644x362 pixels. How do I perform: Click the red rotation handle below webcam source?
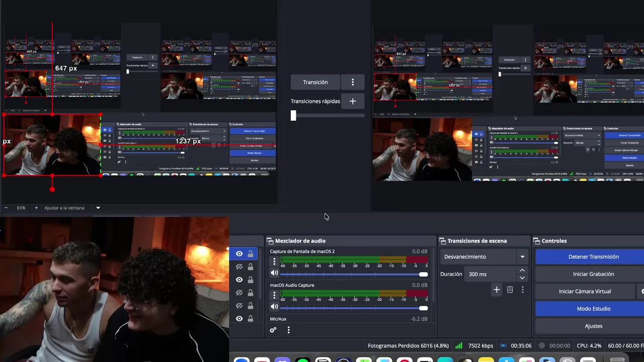point(52,189)
